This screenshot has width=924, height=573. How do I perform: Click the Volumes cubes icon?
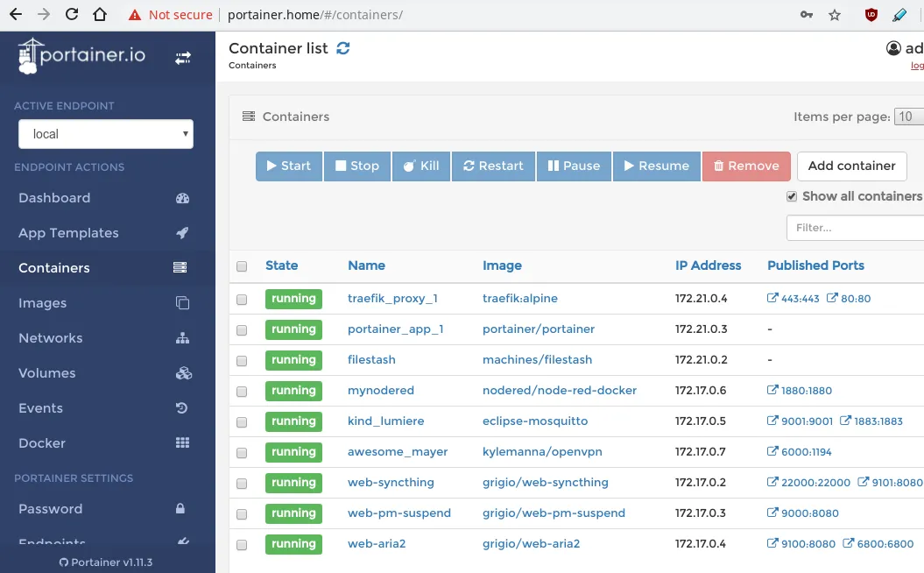point(184,373)
